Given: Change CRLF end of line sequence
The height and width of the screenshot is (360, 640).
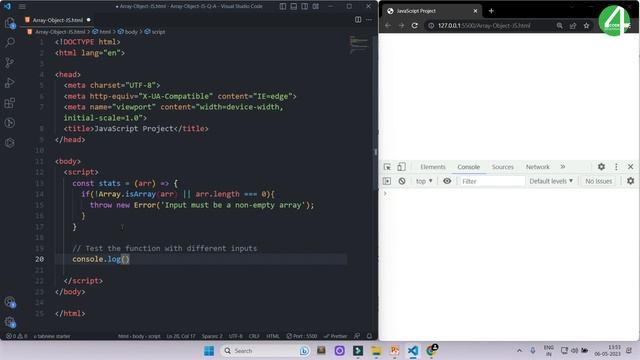Looking at the screenshot, I should tap(254, 336).
